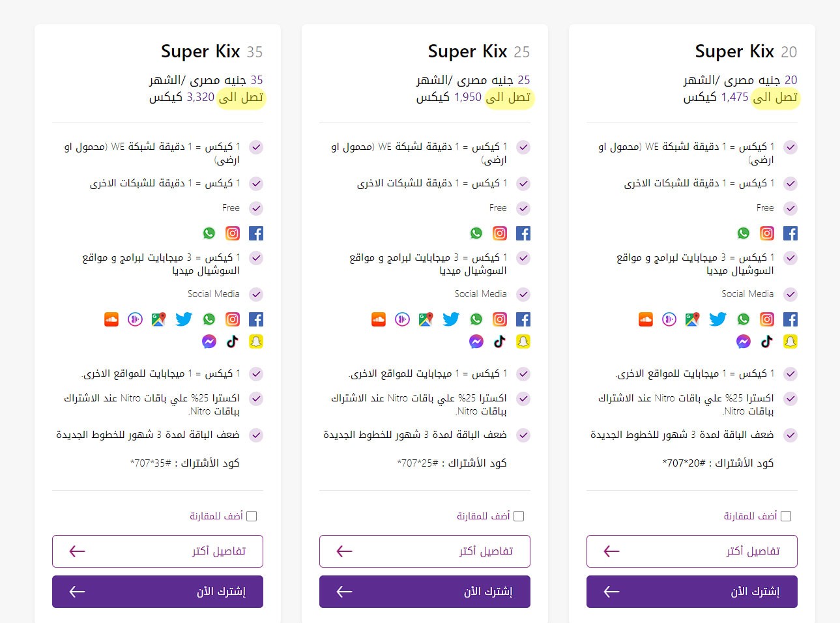Subscribe via إشترك الأن for Super Kix 35
The height and width of the screenshot is (623, 840).
(158, 592)
